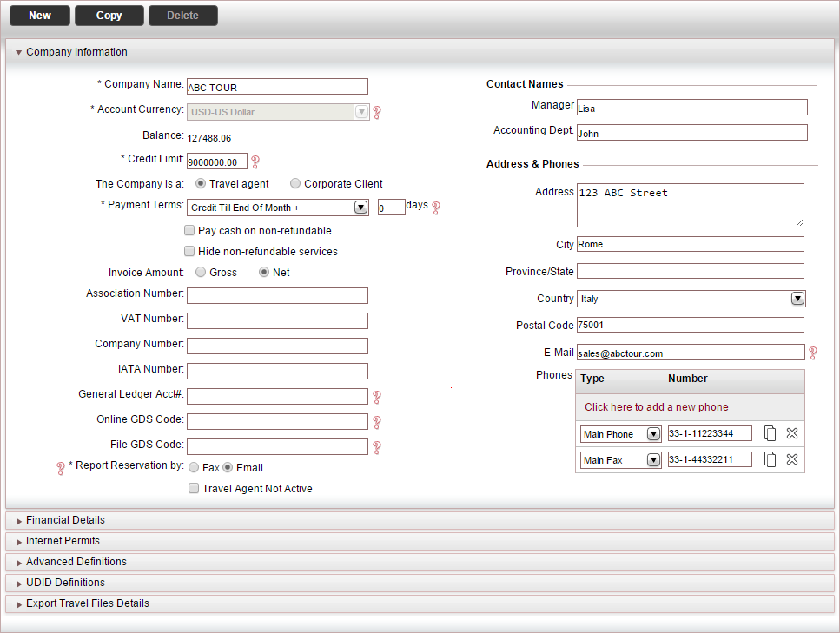
Task: Open help icon beside Account Currency
Action: 377,113
